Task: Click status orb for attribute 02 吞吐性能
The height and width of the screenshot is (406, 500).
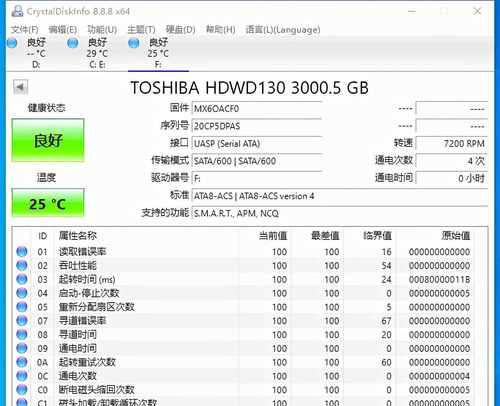Action: pos(22,265)
